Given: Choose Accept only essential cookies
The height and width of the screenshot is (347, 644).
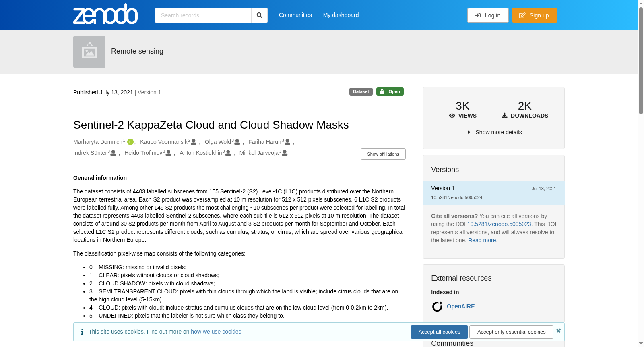Looking at the screenshot, I should pos(511,332).
